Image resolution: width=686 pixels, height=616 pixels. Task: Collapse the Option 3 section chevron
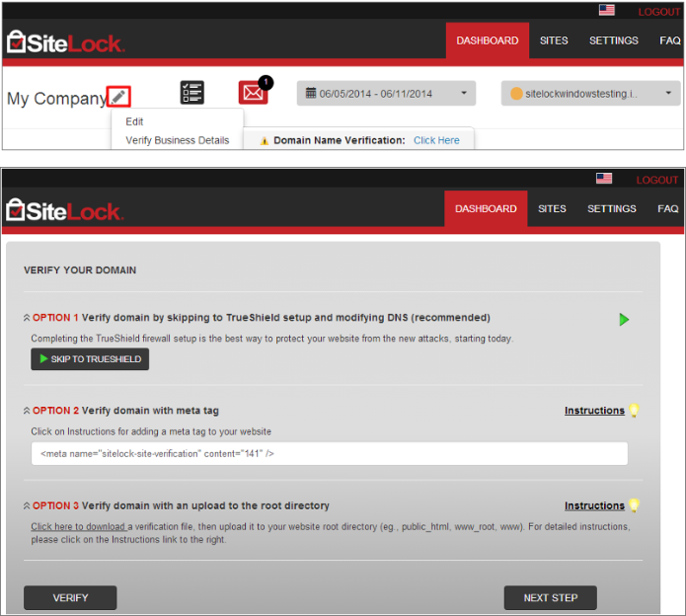pyautogui.click(x=27, y=505)
